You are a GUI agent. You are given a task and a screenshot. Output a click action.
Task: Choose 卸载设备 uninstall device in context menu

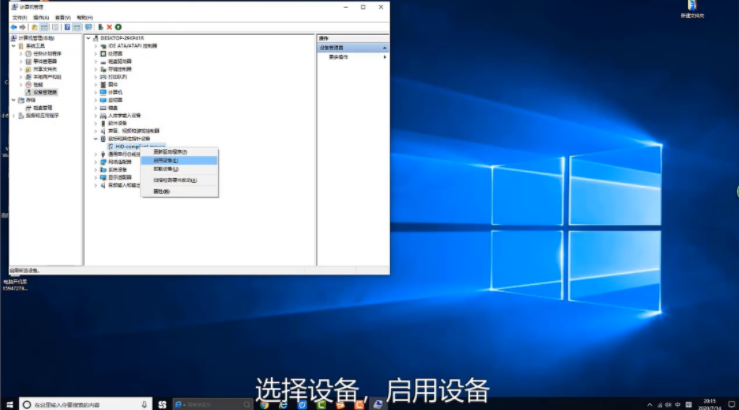[x=180, y=169]
